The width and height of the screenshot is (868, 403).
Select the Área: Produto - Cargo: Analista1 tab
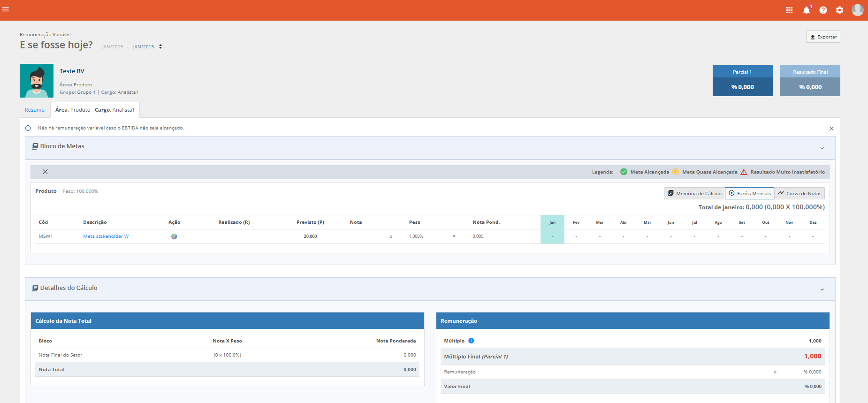(x=95, y=110)
